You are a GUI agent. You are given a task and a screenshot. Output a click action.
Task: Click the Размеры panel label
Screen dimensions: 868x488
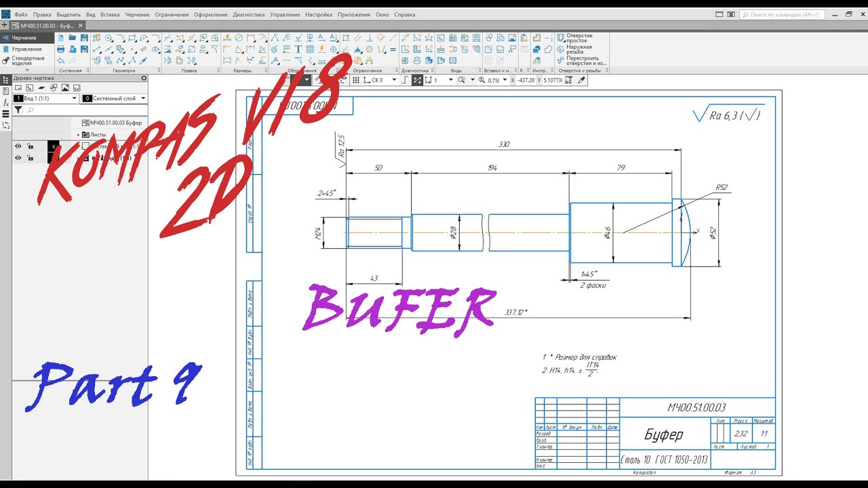pyautogui.click(x=242, y=70)
